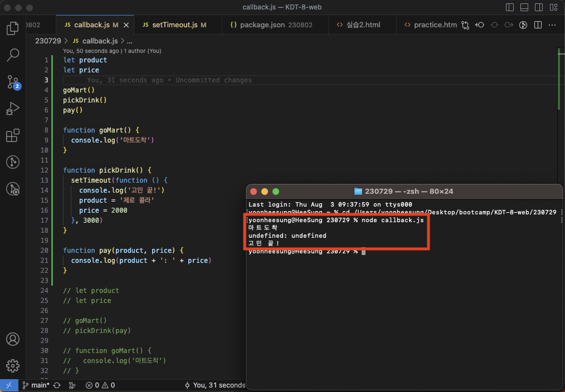The image size is (565, 392).
Task: Click the main* branch in the status bar
Action: [36, 385]
